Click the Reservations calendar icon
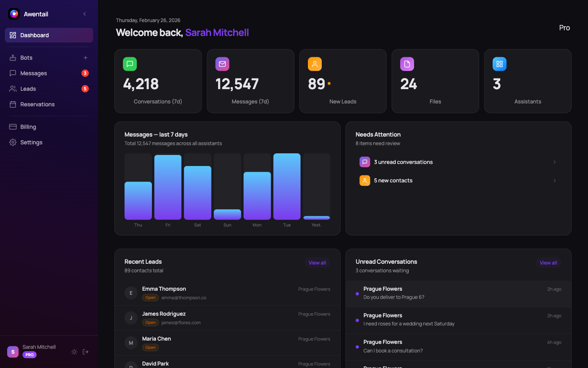The image size is (588, 368). (13, 104)
